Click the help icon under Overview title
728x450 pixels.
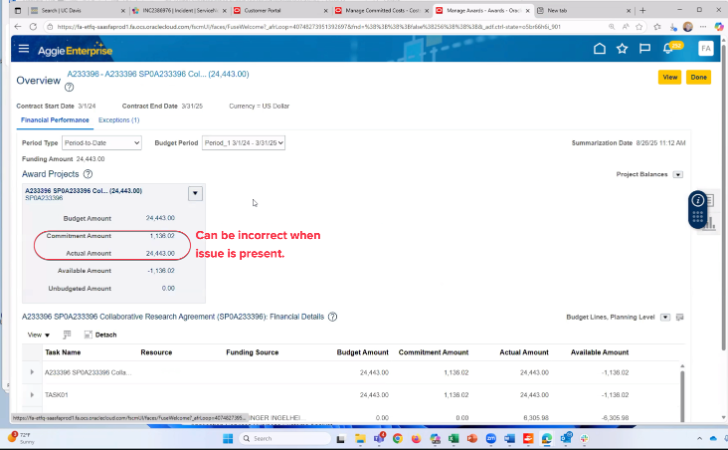click(70, 87)
